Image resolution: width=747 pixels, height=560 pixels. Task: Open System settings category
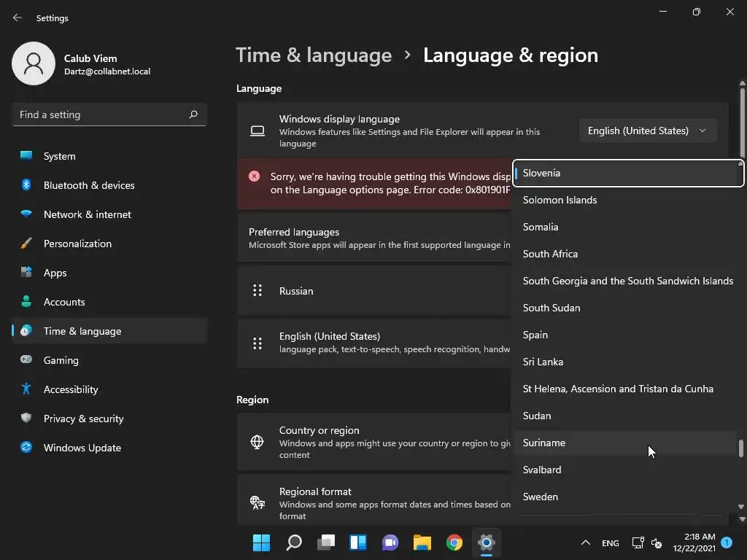point(109,156)
